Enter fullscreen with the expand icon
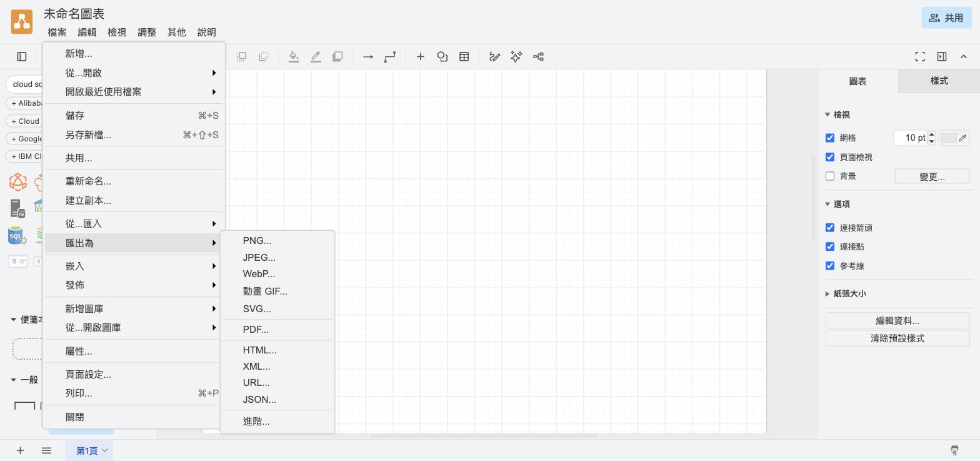Image resolution: width=980 pixels, height=461 pixels. click(920, 57)
